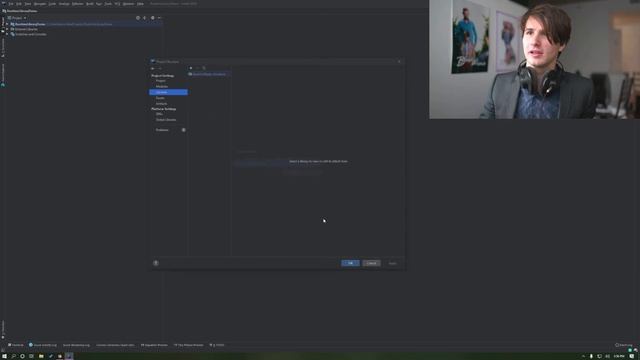The width and height of the screenshot is (640, 360).
Task: Select SDKs under Platform Settings
Action: click(x=159, y=114)
